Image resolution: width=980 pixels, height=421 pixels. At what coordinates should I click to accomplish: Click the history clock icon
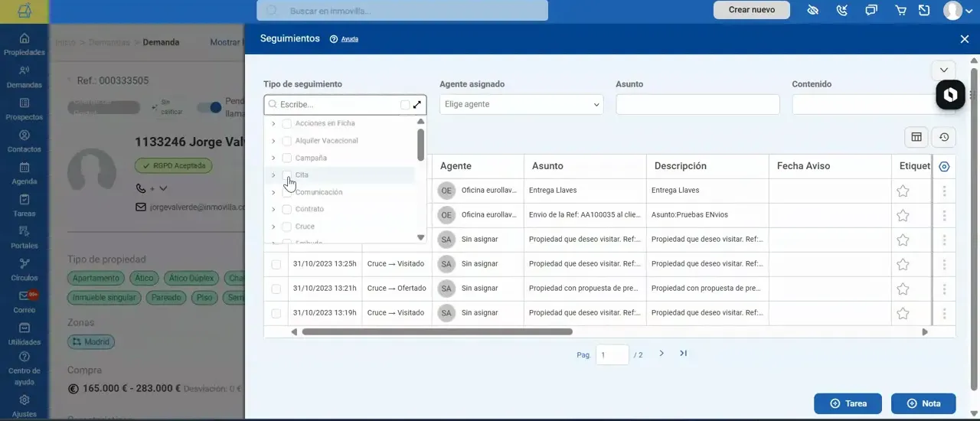pos(944,137)
